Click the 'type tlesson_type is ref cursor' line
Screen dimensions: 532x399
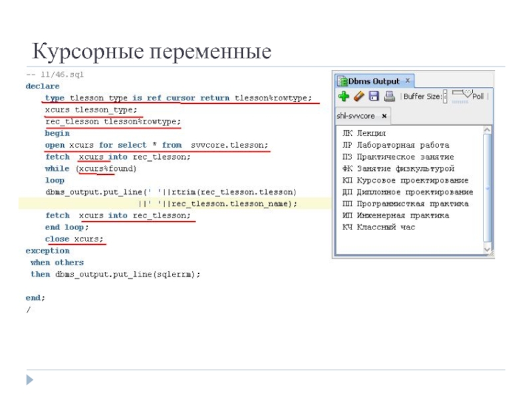(178, 98)
